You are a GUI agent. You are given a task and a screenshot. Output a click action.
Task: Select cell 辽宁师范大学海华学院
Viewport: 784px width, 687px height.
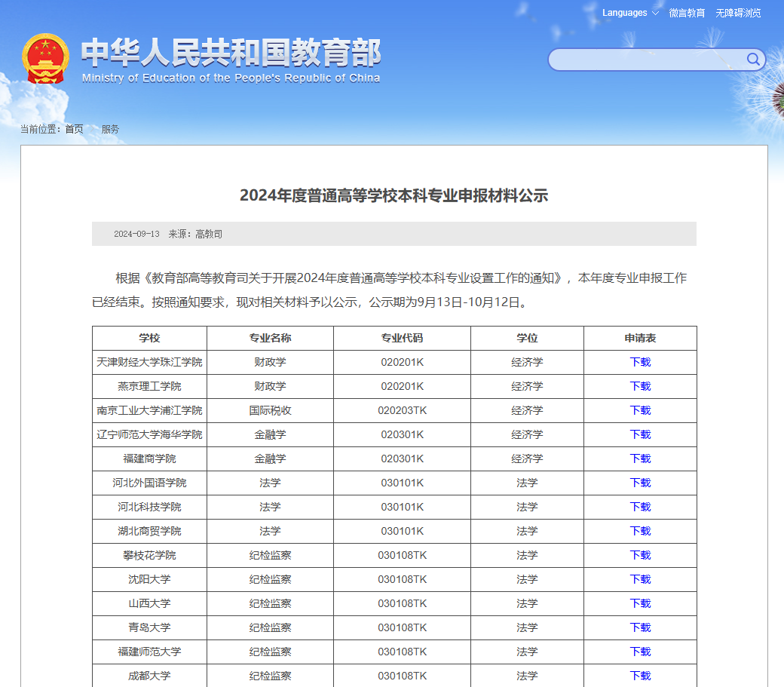point(149,434)
